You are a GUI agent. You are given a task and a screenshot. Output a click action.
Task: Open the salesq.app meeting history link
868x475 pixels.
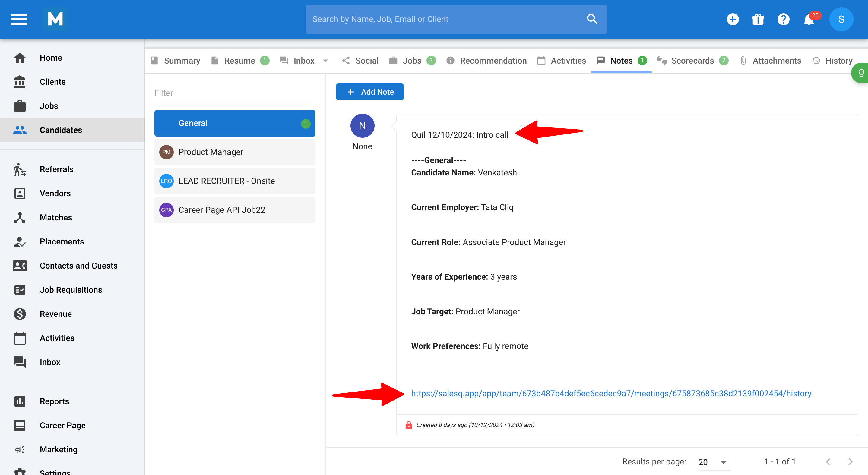[x=611, y=393]
